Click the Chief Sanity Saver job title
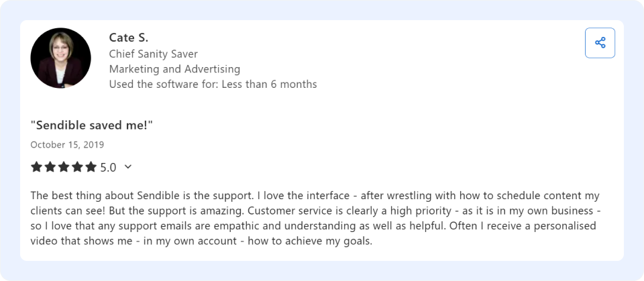 pyautogui.click(x=153, y=54)
